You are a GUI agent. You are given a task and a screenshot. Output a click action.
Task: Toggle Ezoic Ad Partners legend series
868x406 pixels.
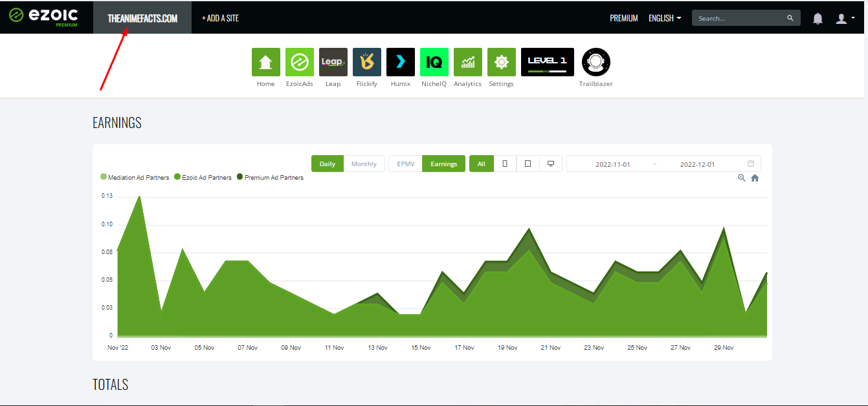(203, 177)
